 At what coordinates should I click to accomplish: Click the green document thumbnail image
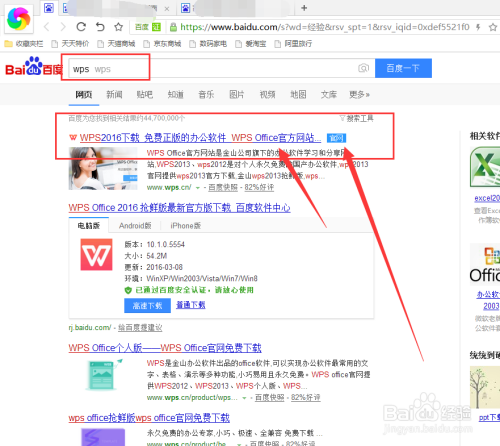point(104,374)
